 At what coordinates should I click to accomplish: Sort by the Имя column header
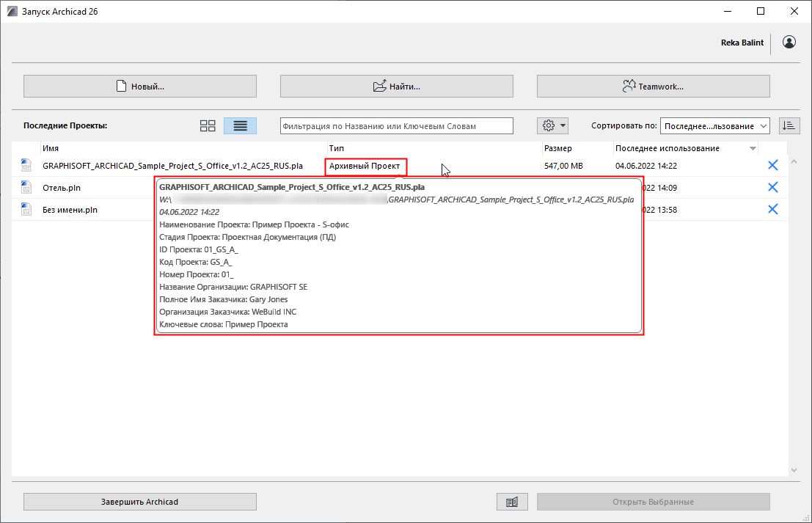(x=50, y=148)
